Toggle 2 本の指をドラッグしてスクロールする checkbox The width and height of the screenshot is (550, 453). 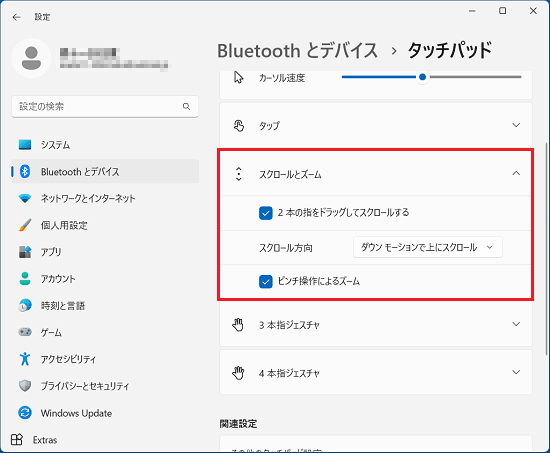click(x=266, y=213)
